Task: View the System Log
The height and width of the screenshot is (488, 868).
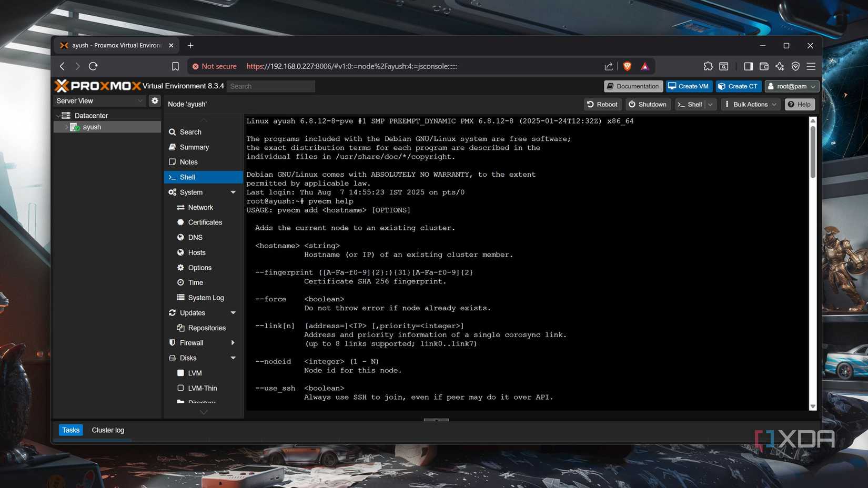Action: point(206,297)
